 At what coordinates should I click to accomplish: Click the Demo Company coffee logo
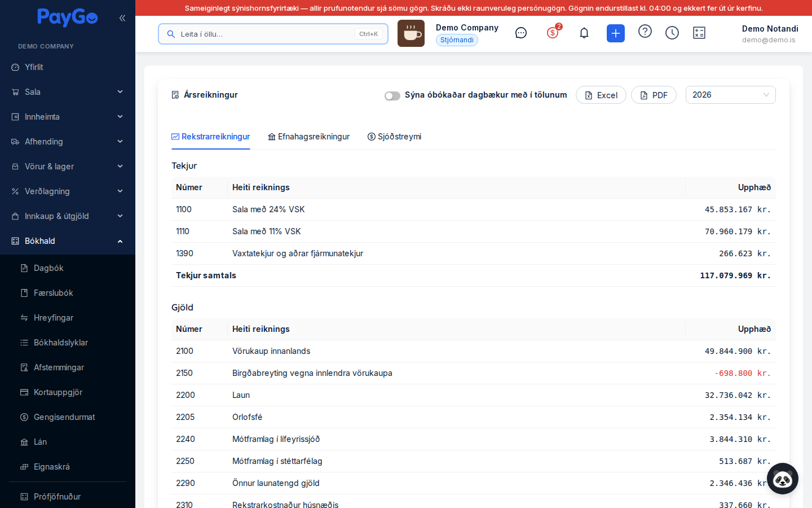[411, 33]
